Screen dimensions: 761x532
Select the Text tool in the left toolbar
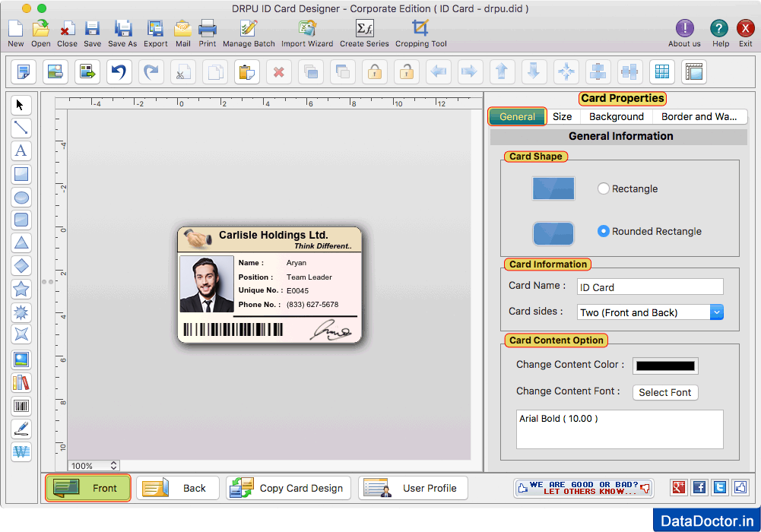21,151
